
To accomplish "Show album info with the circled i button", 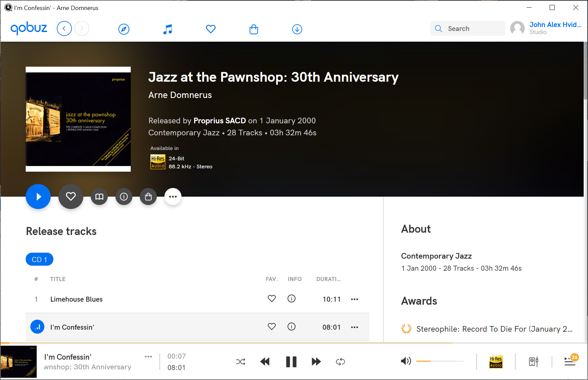I will coord(124,197).
